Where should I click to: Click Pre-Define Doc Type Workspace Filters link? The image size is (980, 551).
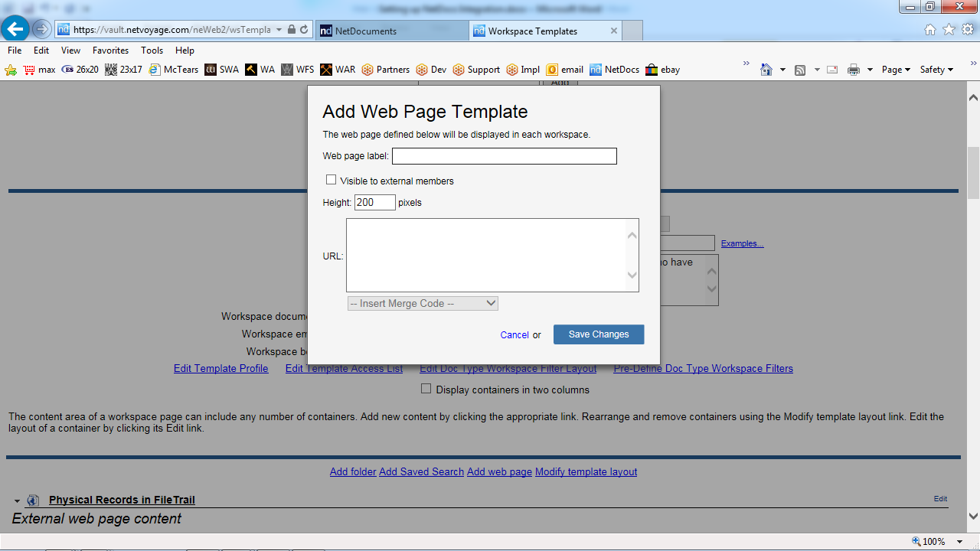coord(704,368)
